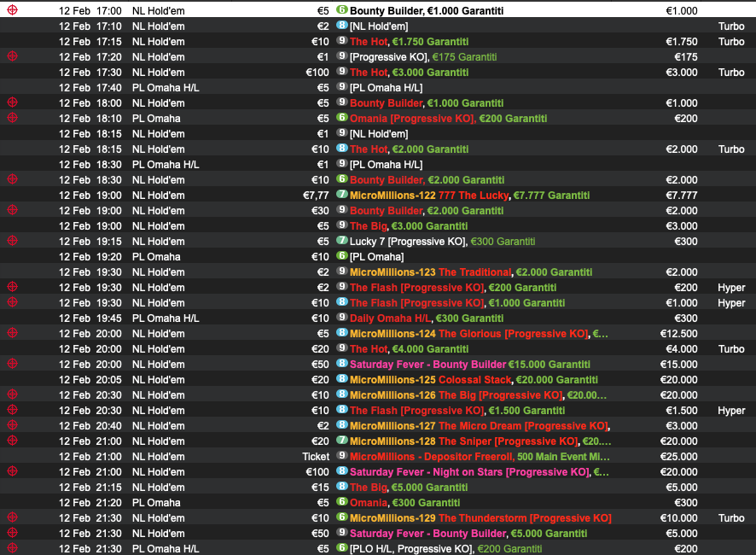Click the bounty icon for MicroMillions-124 The Glorious
Screen dimensions: 756x555
[13, 332]
